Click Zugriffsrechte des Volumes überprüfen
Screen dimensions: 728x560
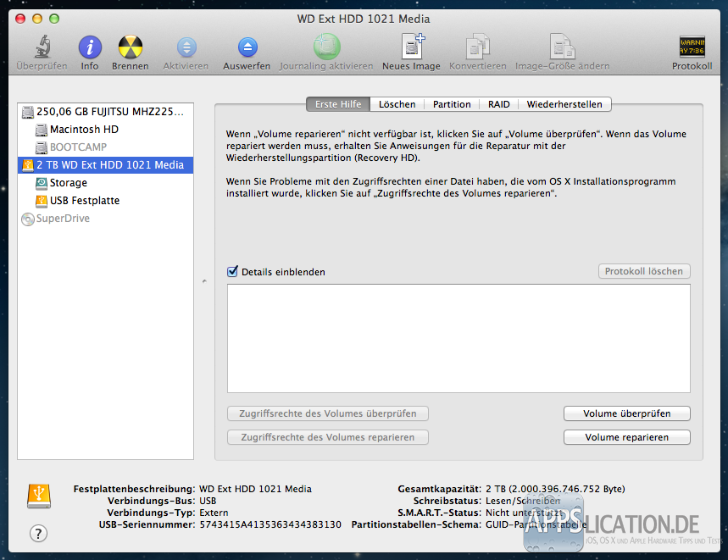tap(328, 413)
